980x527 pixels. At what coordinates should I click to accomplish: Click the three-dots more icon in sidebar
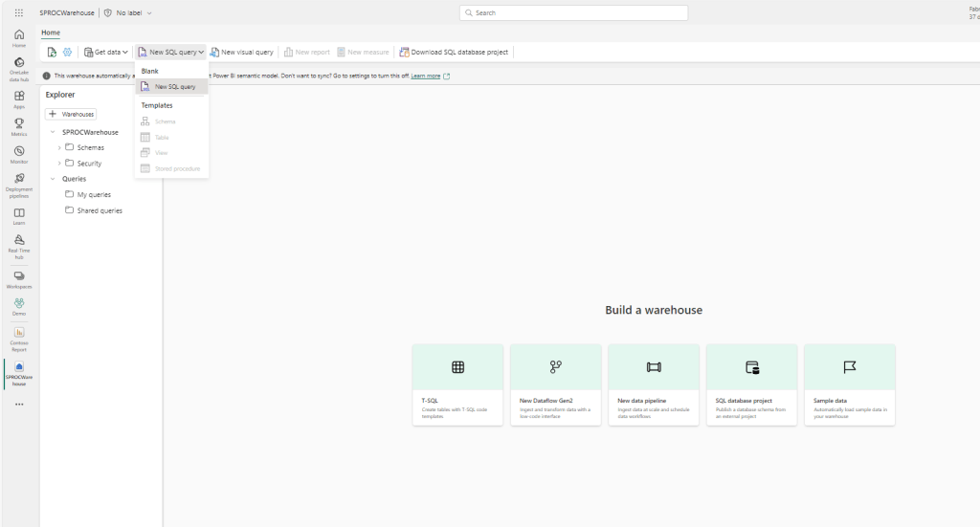[x=19, y=404]
